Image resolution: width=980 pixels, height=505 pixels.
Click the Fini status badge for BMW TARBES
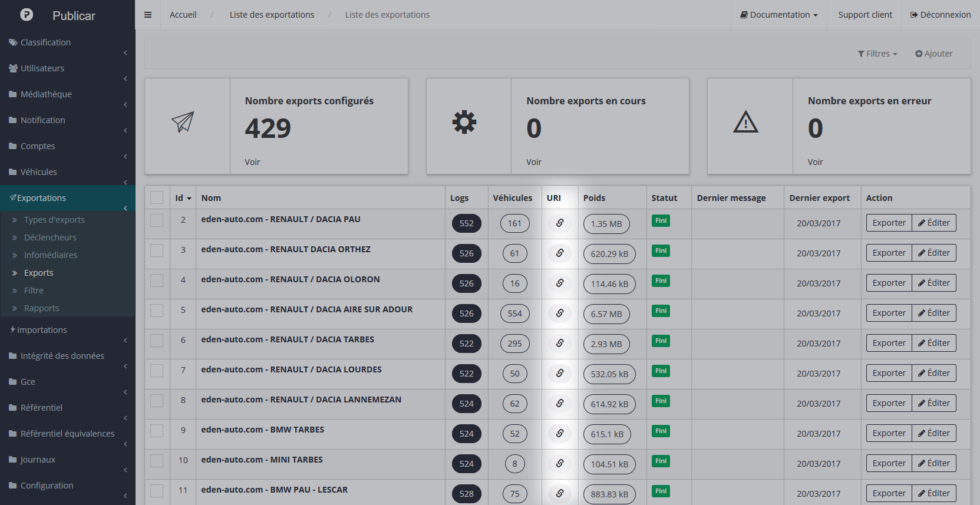coord(661,431)
